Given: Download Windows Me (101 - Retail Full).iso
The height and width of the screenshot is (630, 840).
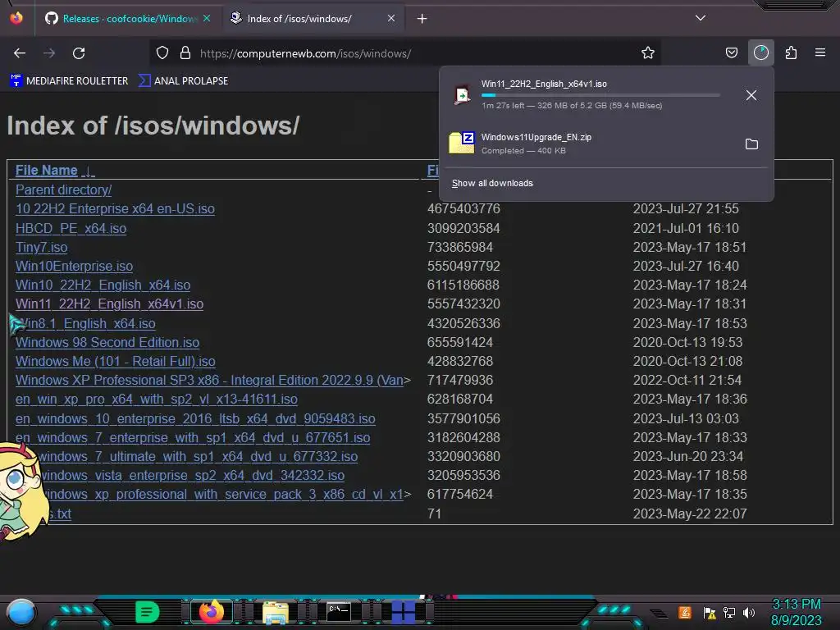Looking at the screenshot, I should (115, 362).
